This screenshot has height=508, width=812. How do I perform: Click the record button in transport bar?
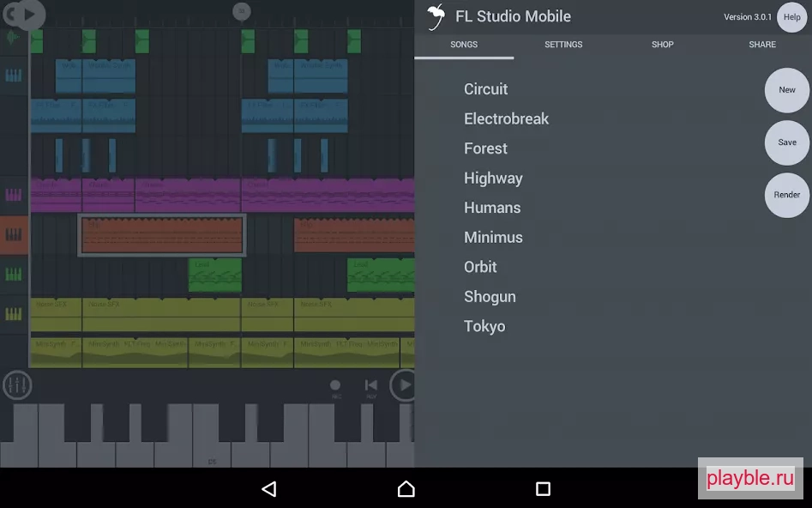(335, 385)
